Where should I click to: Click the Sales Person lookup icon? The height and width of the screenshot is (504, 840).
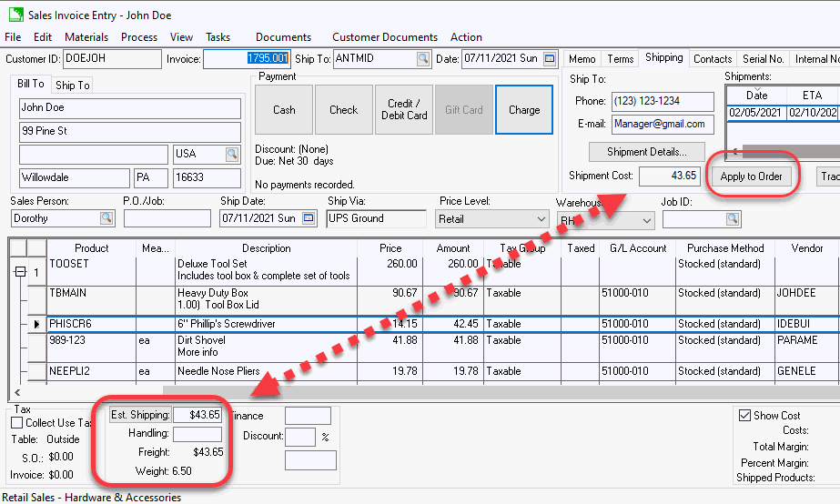[x=106, y=218]
